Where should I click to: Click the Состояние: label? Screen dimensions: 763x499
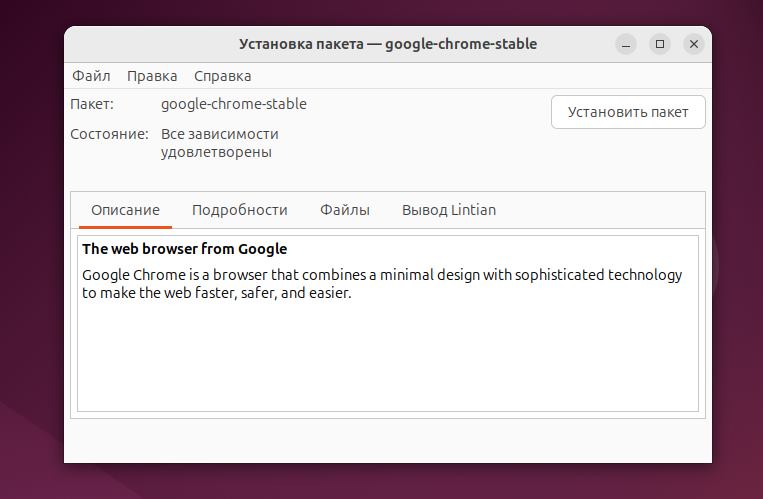[109, 134]
